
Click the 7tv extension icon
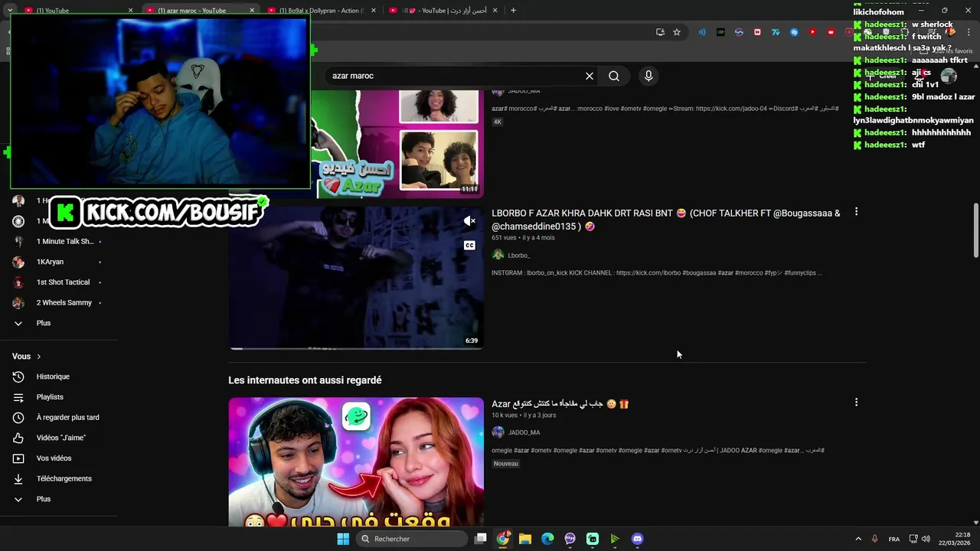click(776, 32)
